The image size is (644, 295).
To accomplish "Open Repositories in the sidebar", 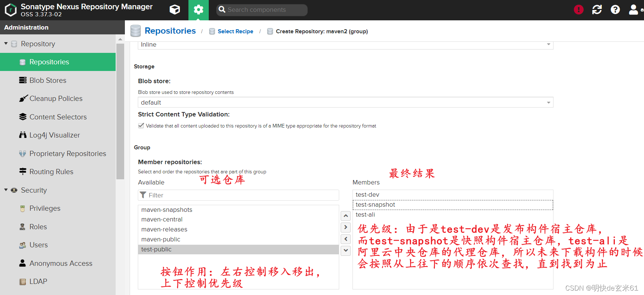I will 58,62.
